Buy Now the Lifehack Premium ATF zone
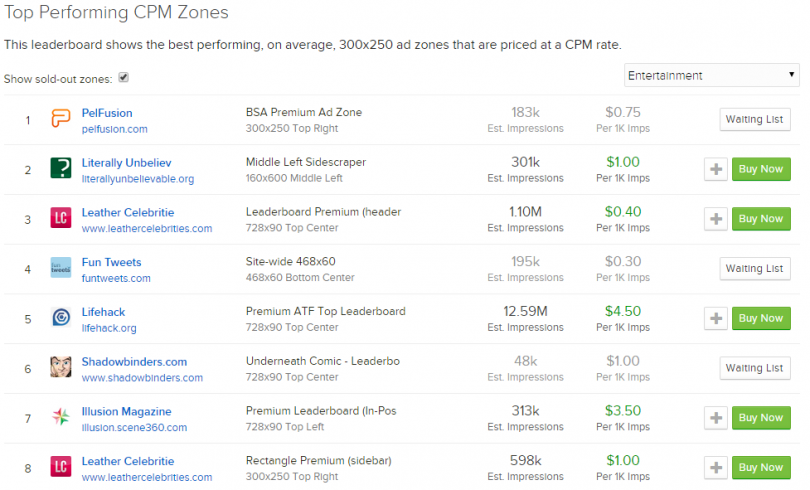 pyautogui.click(x=761, y=319)
